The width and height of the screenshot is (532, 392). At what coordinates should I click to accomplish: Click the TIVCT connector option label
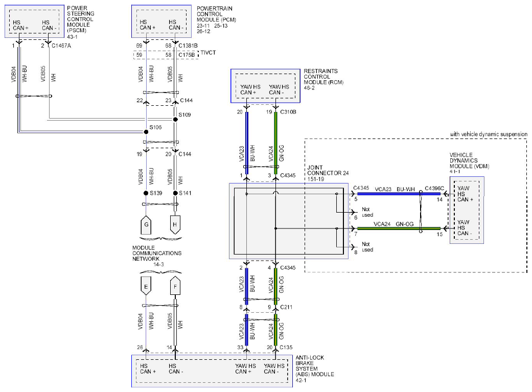tap(208, 53)
